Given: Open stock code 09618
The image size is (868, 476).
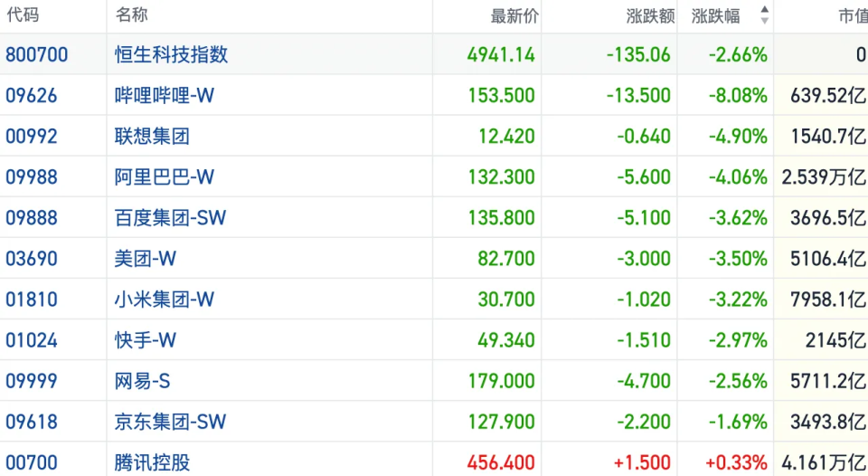Looking at the screenshot, I should [x=32, y=423].
